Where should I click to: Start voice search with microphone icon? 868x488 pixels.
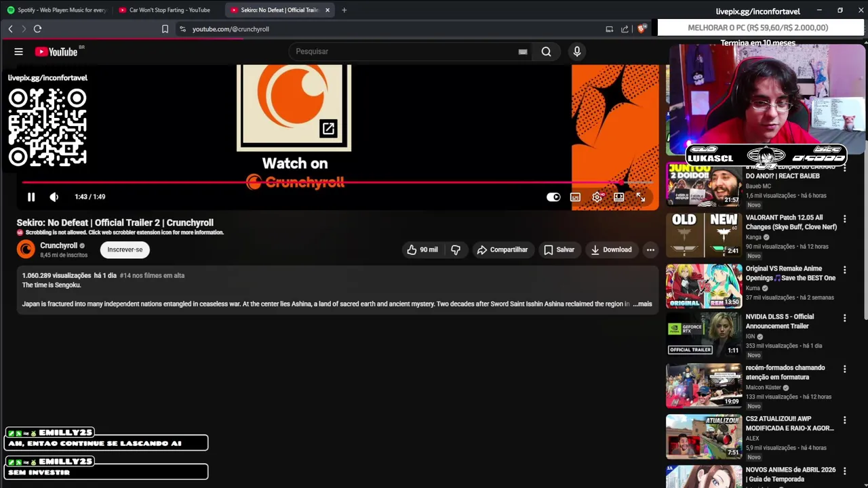[577, 52]
